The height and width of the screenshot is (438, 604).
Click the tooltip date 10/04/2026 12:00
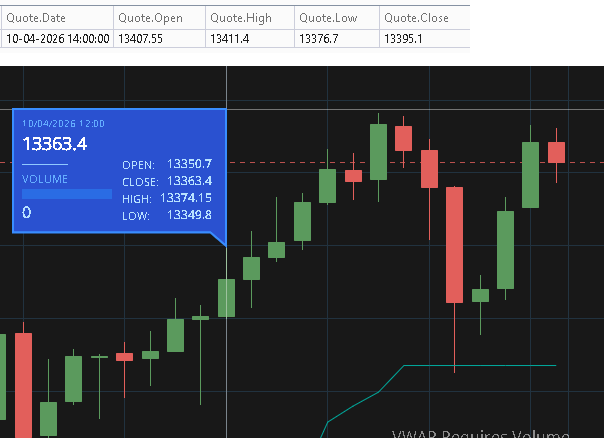tap(63, 124)
